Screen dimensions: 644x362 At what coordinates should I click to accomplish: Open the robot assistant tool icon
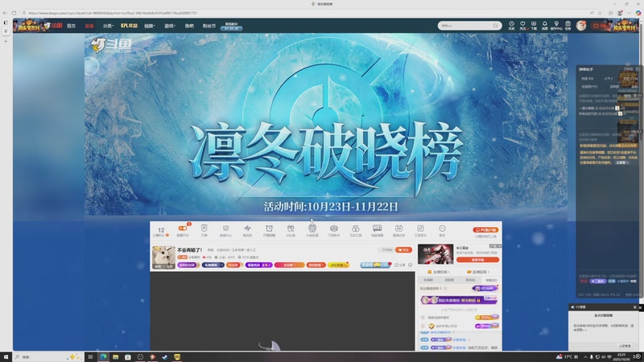point(312,228)
